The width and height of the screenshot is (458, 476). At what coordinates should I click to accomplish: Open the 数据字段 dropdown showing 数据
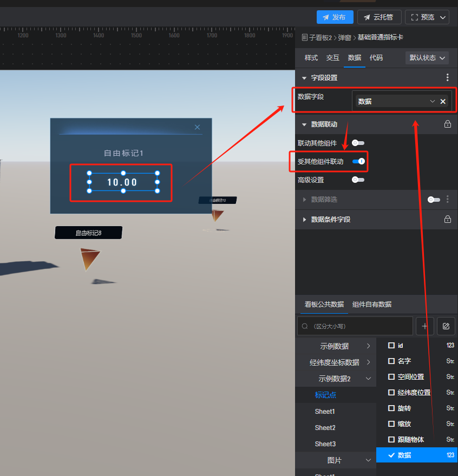[x=397, y=101]
